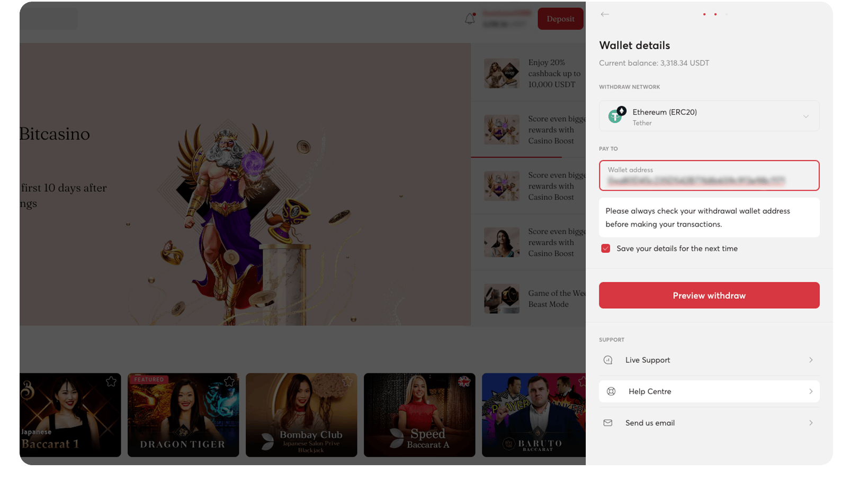Click the Live Support chat icon
This screenshot has height=480, width=868.
[608, 360]
